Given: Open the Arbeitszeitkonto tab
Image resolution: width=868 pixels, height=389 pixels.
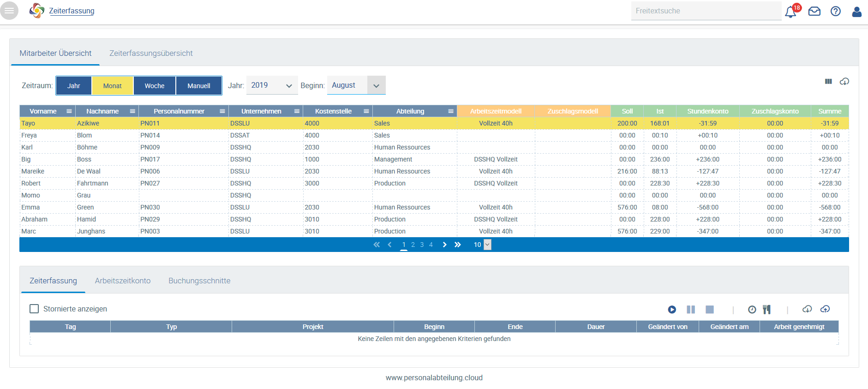Looking at the screenshot, I should click(123, 281).
